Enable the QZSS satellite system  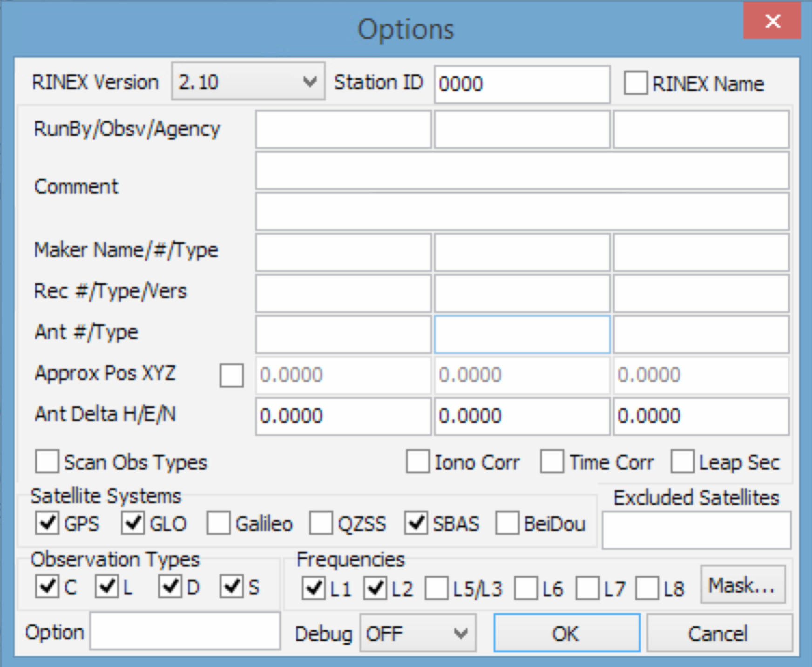coord(321,523)
